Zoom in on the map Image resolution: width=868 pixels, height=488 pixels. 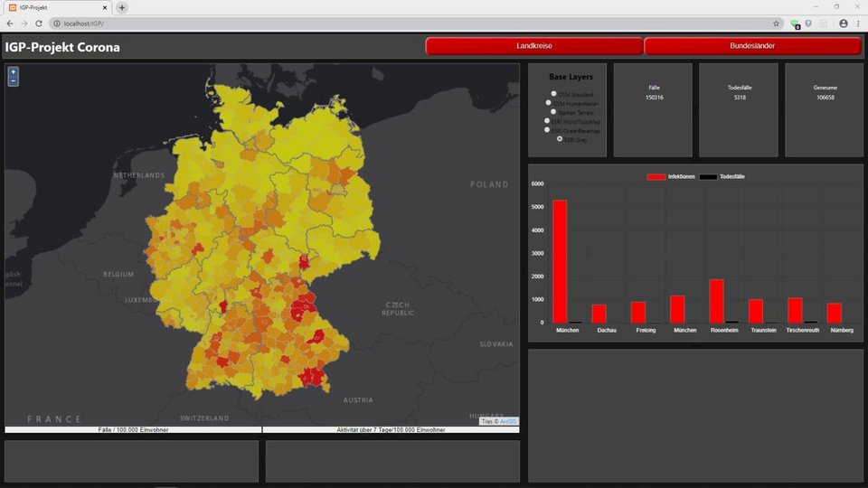tap(13, 71)
